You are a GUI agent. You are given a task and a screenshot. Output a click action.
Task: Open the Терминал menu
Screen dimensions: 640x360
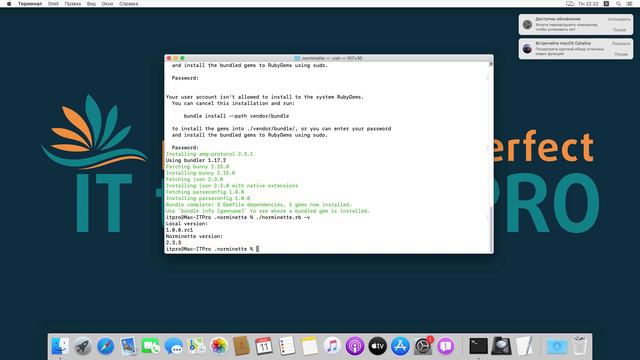click(x=30, y=4)
